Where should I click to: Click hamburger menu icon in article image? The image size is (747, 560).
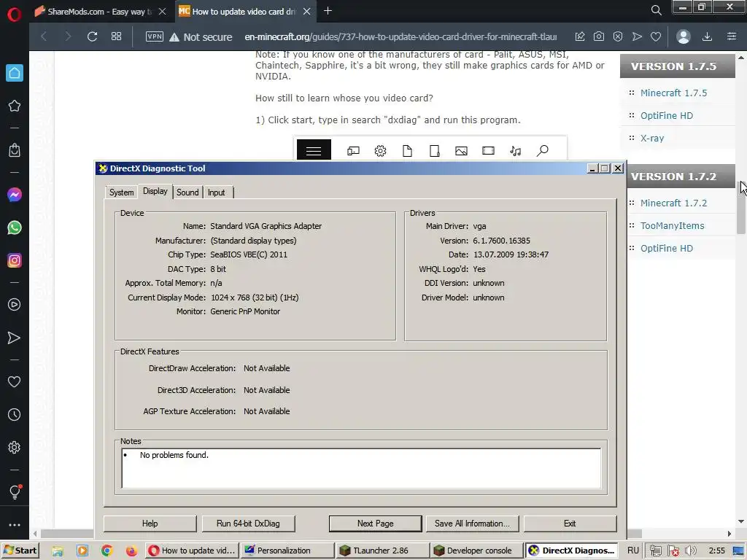point(314,150)
